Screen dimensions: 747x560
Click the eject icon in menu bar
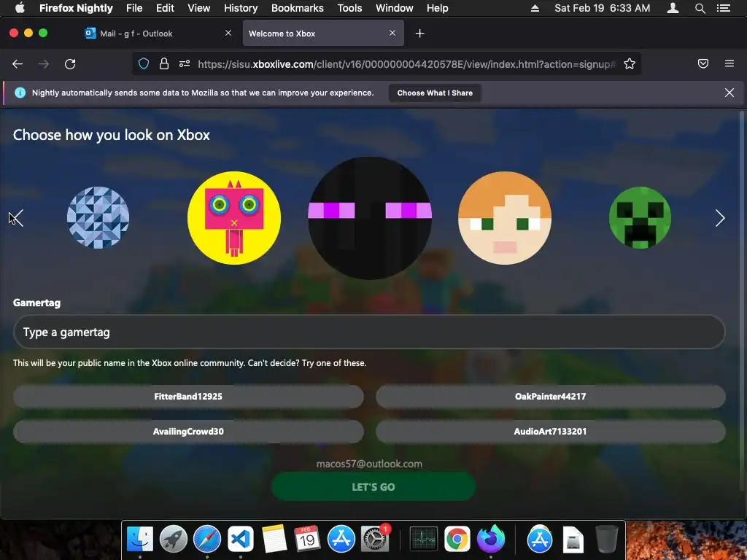click(x=535, y=8)
